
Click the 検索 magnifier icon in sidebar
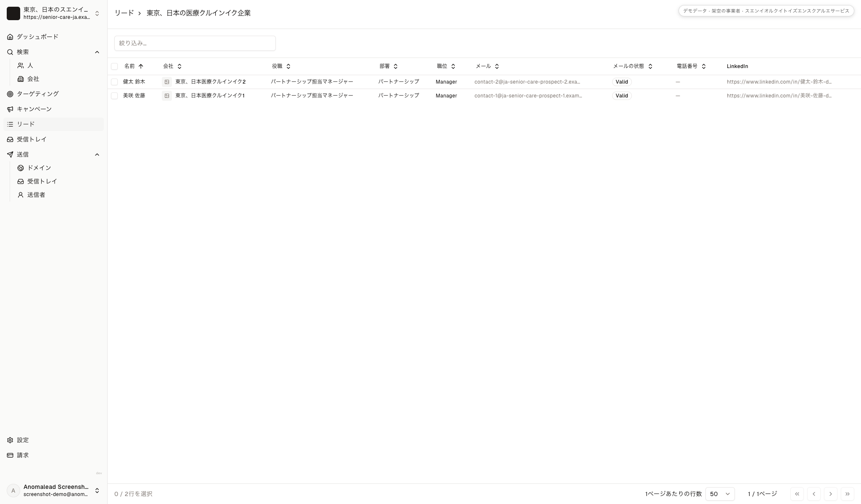tap(10, 52)
